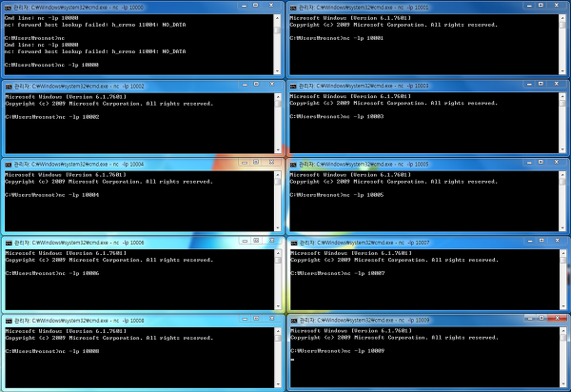Viewport: 571px width, 392px height.
Task: Click scroll-down arrow in the 10002 cmd window
Action: click(278, 150)
